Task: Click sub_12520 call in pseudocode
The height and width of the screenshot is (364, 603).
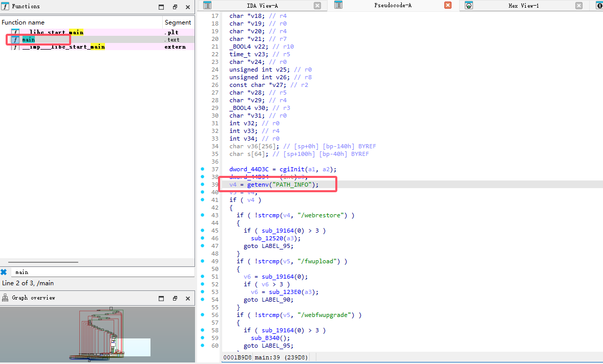Action: (268, 238)
